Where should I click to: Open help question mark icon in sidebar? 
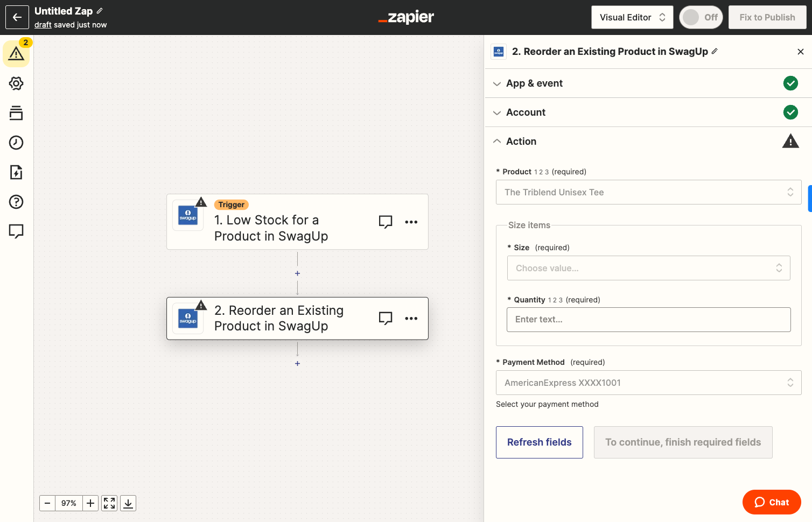coord(16,202)
